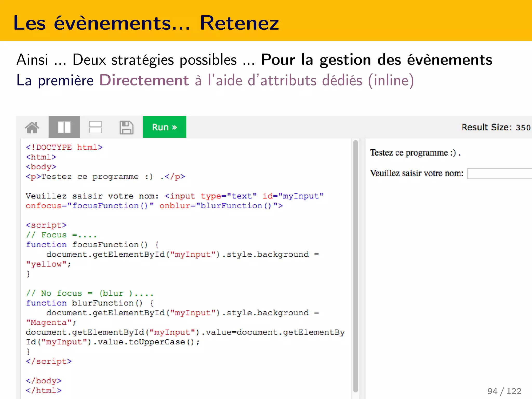Click 'id="myInput"' attribute in code
Viewport: 532px width, 399px height.
point(293,196)
